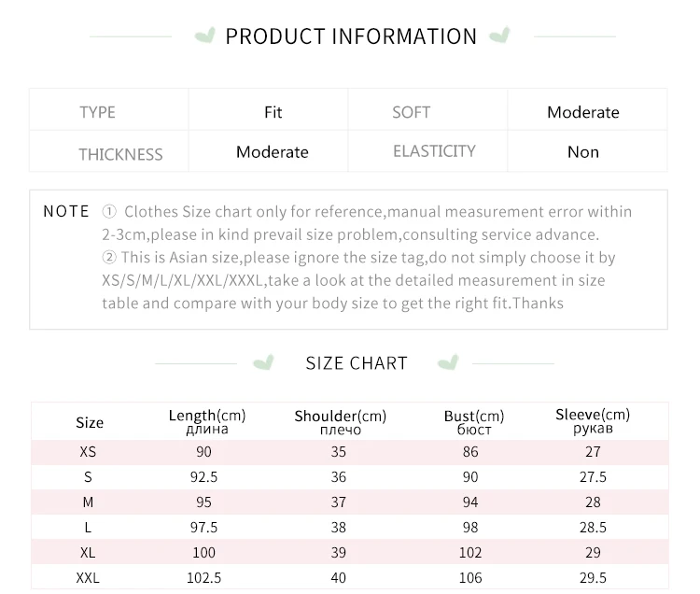Click the SOFT label cell

tap(412, 112)
